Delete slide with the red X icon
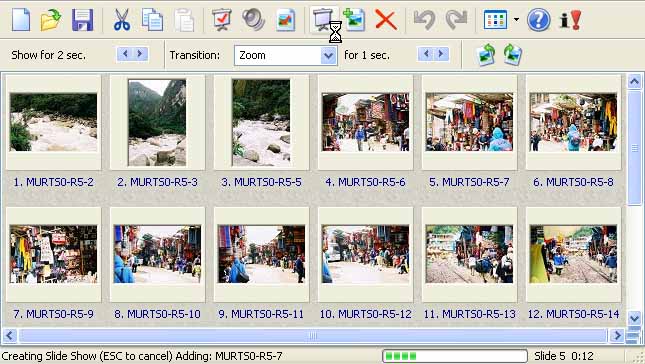 pos(386,20)
